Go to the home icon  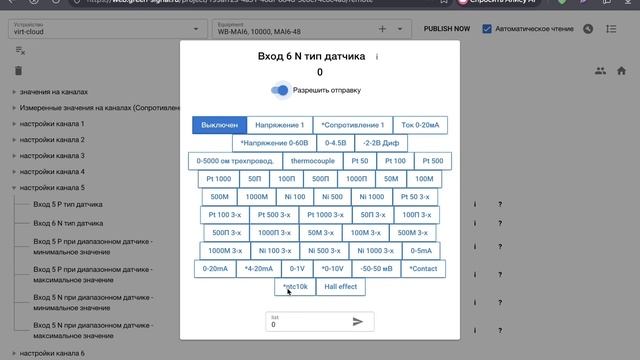[621, 71]
